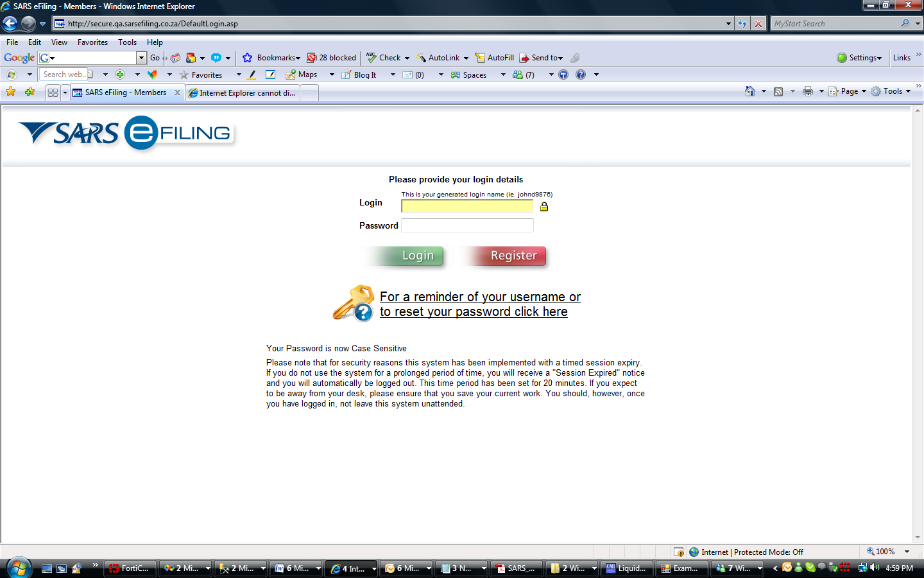The image size is (924, 578).
Task: Click the Send to button
Action: 541,58
